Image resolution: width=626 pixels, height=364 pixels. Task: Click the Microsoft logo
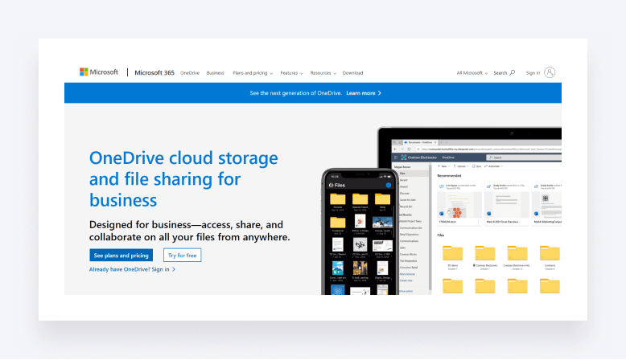[99, 72]
